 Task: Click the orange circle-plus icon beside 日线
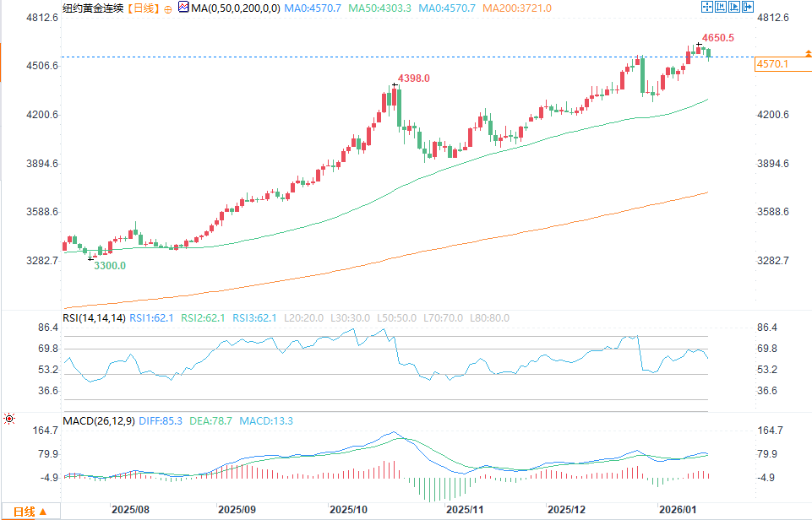(167, 8)
